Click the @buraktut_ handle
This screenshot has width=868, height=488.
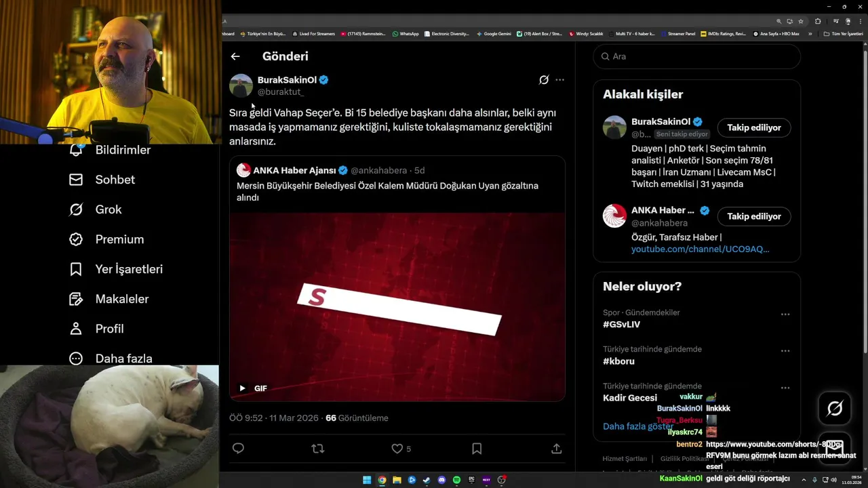pos(281,91)
